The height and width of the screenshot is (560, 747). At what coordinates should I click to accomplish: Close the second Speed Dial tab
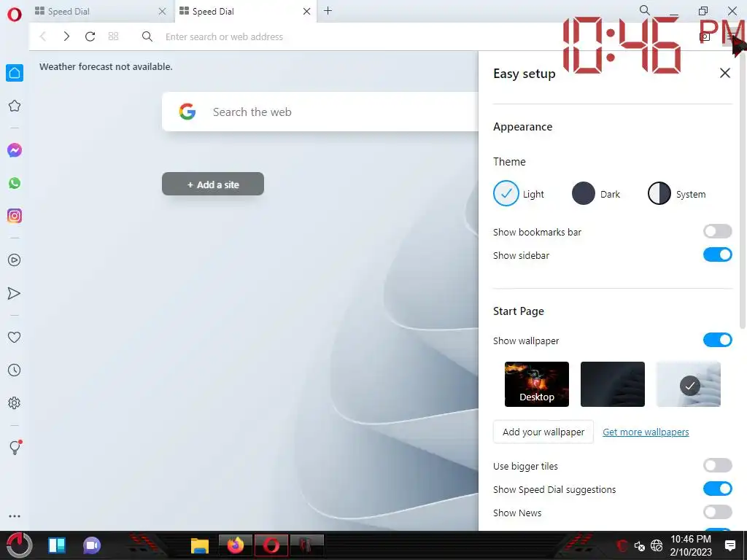tap(307, 12)
